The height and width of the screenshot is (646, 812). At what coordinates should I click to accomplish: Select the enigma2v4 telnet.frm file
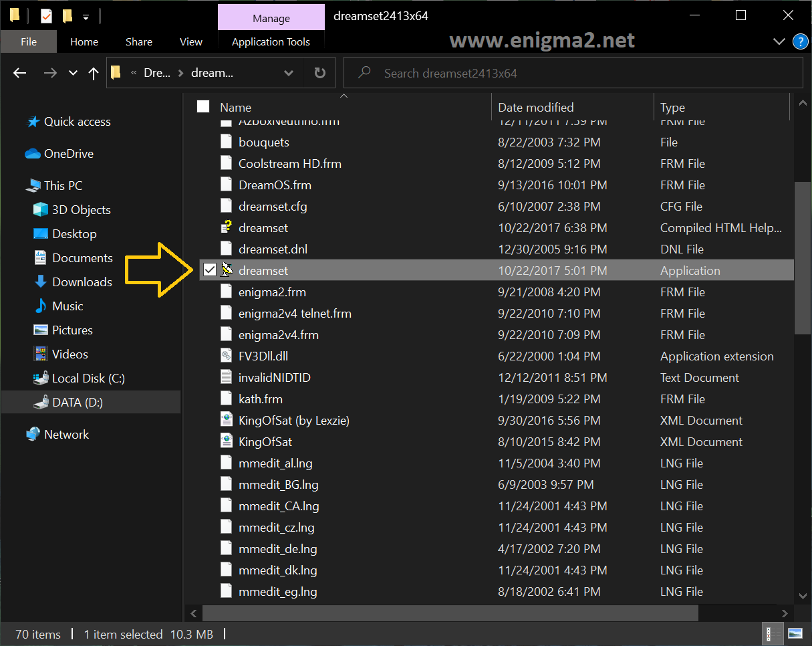tap(295, 313)
